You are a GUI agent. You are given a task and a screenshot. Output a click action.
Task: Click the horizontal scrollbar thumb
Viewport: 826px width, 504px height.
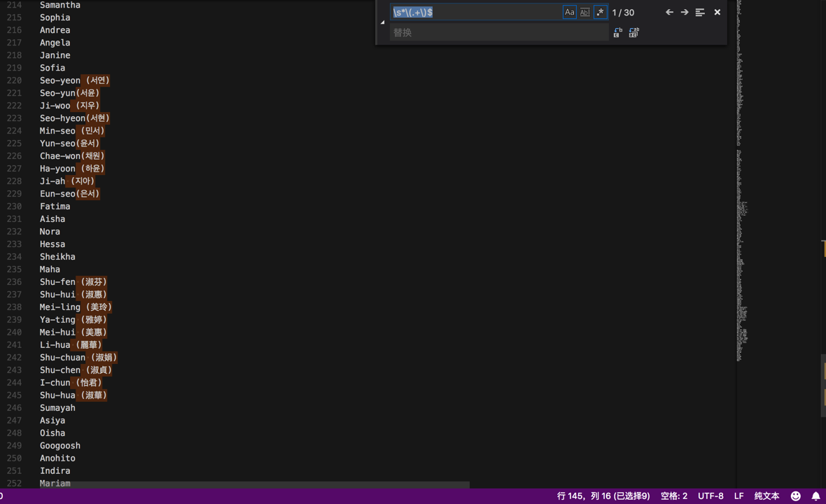(x=254, y=484)
